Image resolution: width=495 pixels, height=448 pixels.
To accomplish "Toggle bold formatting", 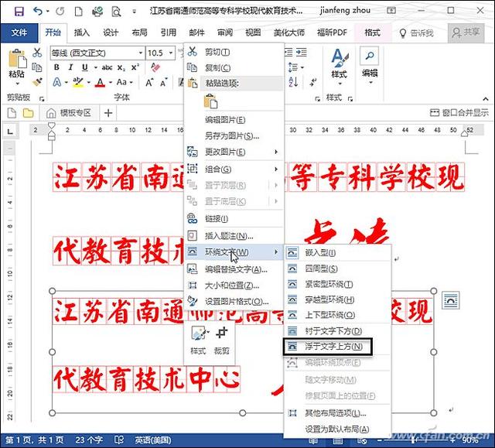I will (56, 67).
